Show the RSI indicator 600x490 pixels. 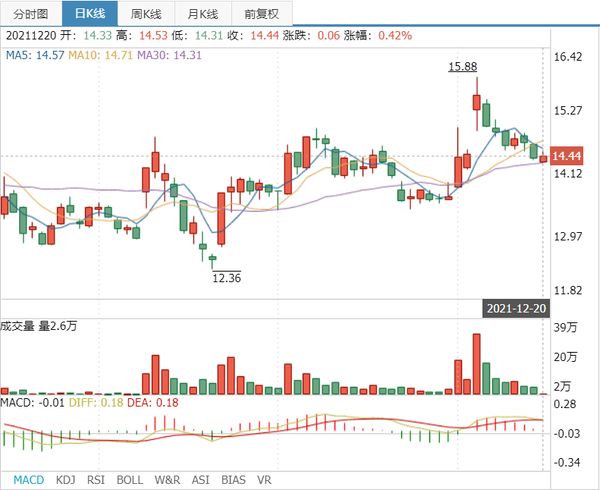coord(96,479)
